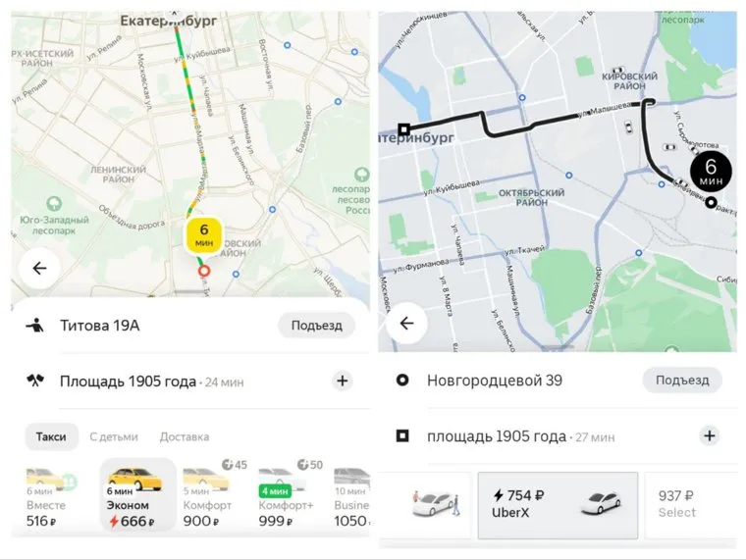The image size is (746, 560).
Task: Tap the back arrow on Uber map
Action: coord(406,324)
